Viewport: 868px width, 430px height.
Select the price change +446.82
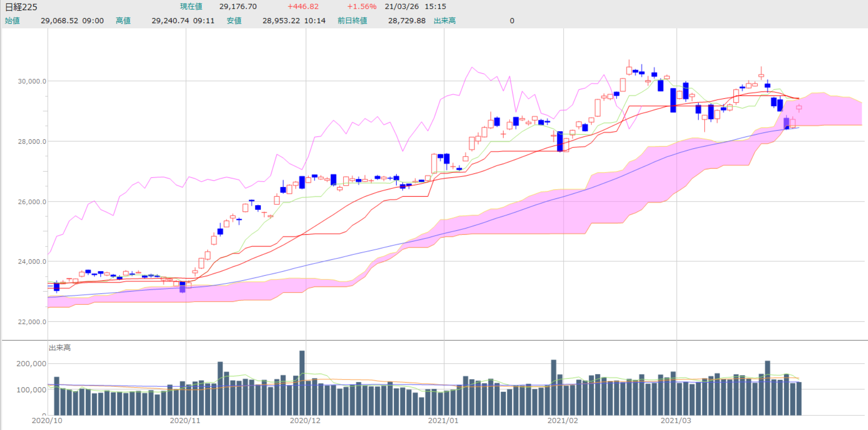[x=303, y=6]
